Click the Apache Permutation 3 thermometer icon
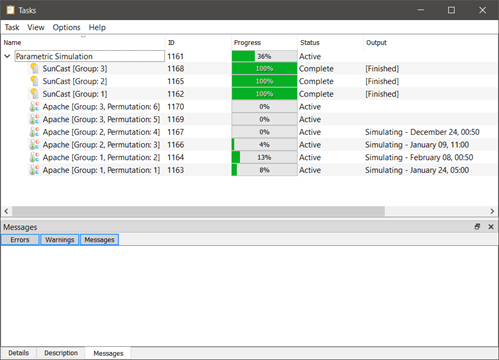499x360 pixels. [34, 145]
